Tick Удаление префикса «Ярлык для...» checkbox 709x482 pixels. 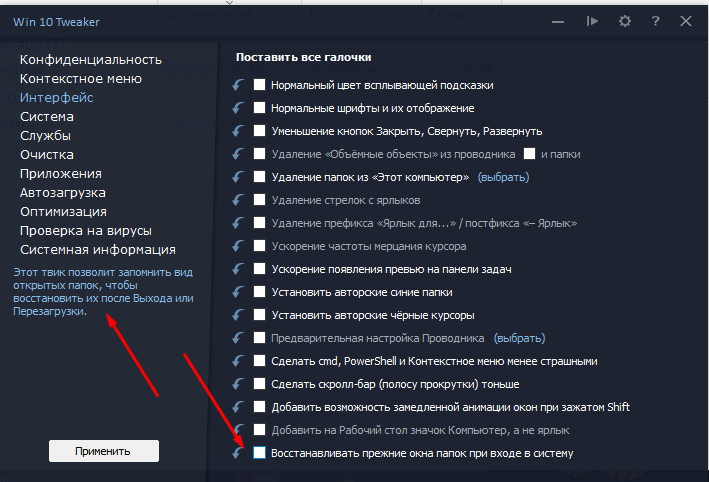pos(260,223)
